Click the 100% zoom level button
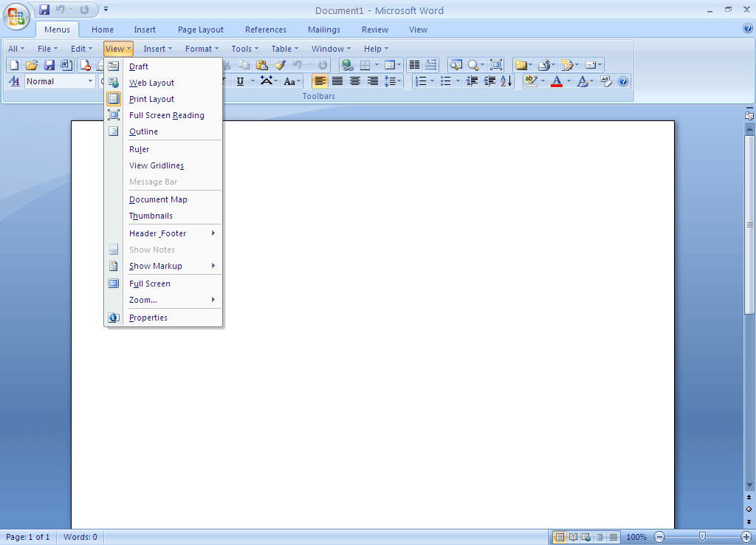The width and height of the screenshot is (756, 545). point(636,537)
